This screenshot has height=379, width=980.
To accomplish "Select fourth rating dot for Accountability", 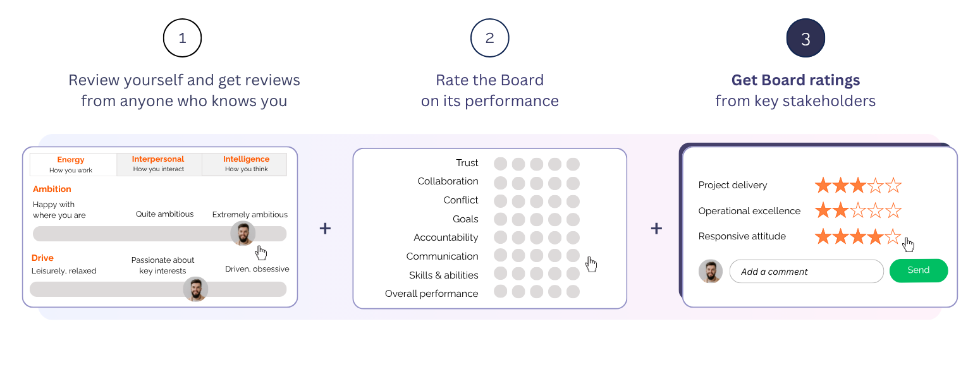I will 554,238.
